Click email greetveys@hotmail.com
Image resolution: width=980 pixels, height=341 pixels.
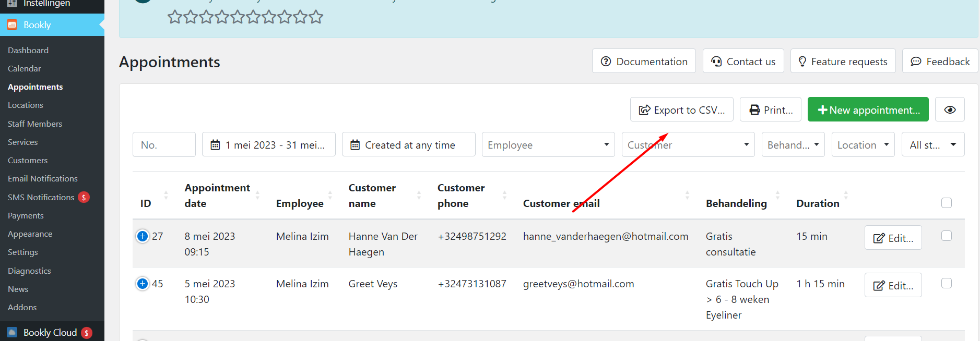pos(578,284)
